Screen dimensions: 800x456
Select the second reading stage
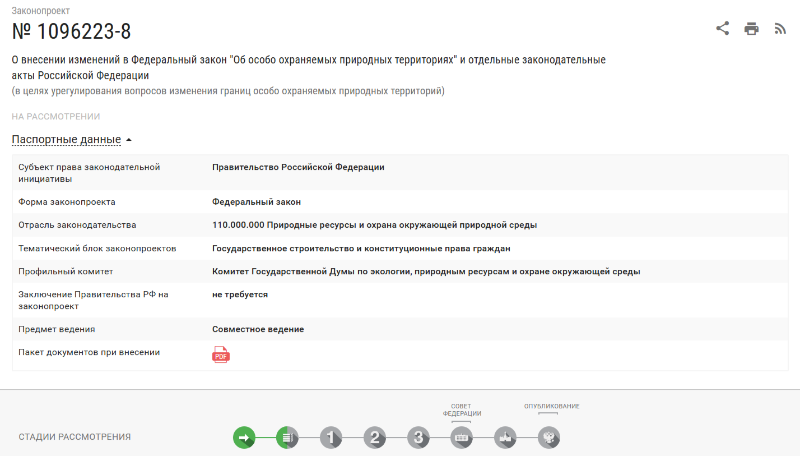[374, 437]
